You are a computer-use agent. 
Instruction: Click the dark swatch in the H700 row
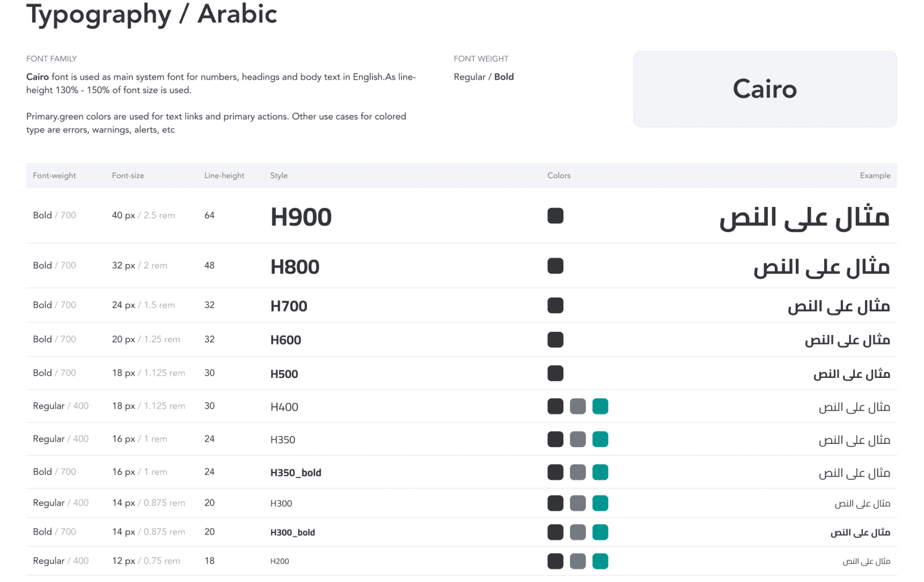click(x=555, y=305)
